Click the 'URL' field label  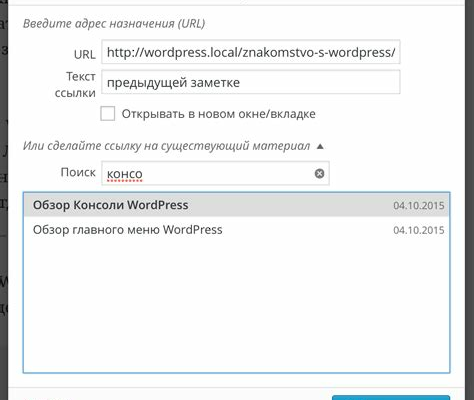click(85, 54)
